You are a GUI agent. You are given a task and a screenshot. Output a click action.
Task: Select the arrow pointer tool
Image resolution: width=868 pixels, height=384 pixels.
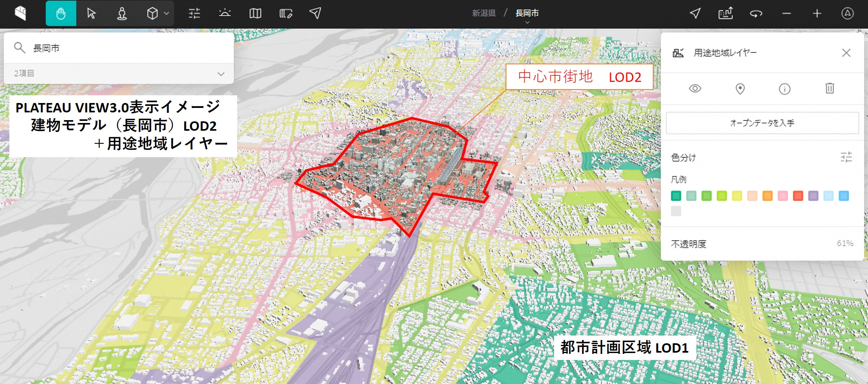(x=91, y=13)
